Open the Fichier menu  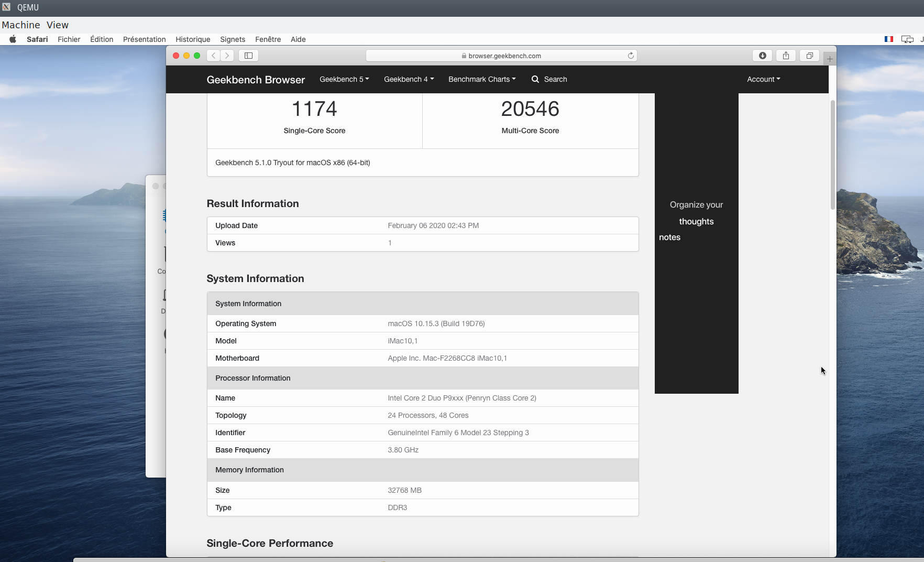[x=69, y=39]
